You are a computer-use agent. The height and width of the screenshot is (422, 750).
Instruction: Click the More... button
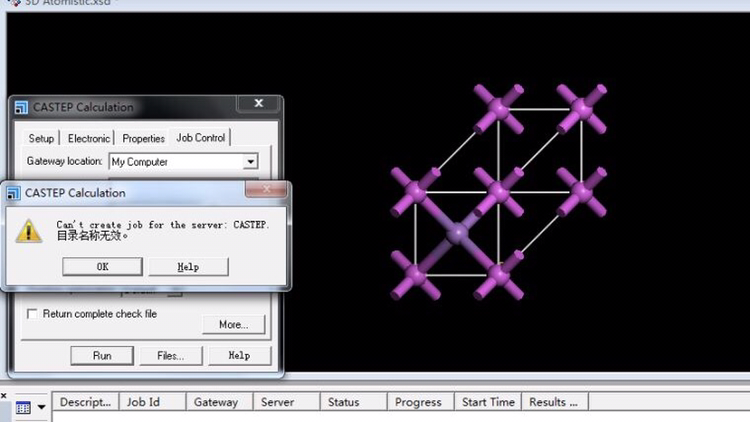233,324
